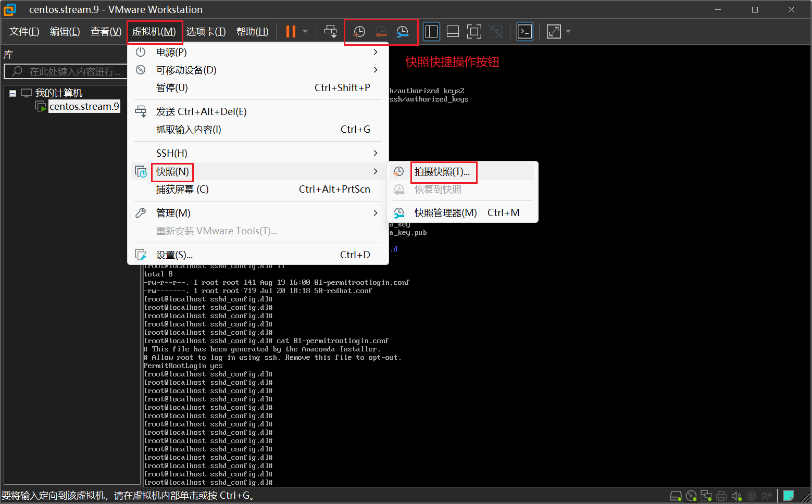Open the console view toolbar icon
The width and height of the screenshot is (812, 504).
coord(524,32)
